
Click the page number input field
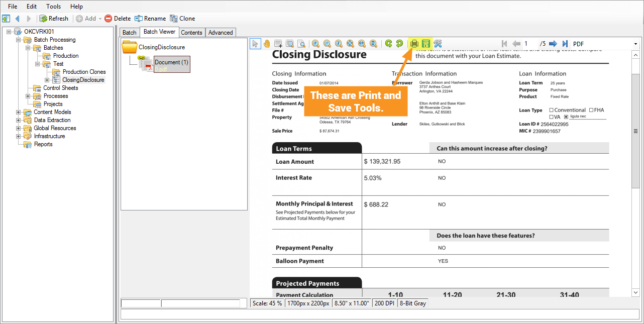click(x=529, y=44)
